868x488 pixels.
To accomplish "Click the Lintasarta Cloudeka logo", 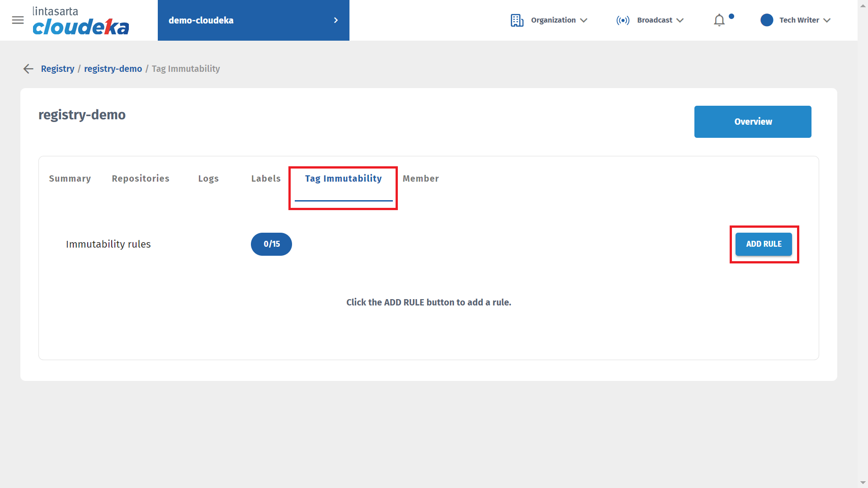I will point(80,21).
